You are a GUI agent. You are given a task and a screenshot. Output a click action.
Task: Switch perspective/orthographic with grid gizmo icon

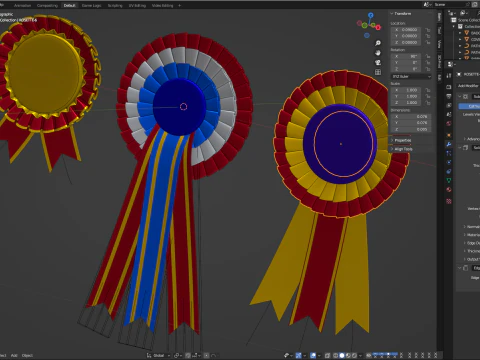click(378, 72)
